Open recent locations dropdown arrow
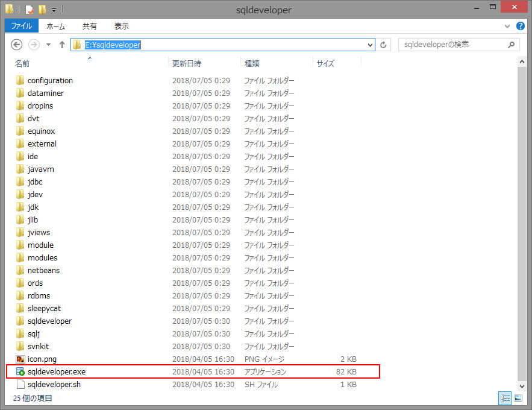 [x=49, y=45]
